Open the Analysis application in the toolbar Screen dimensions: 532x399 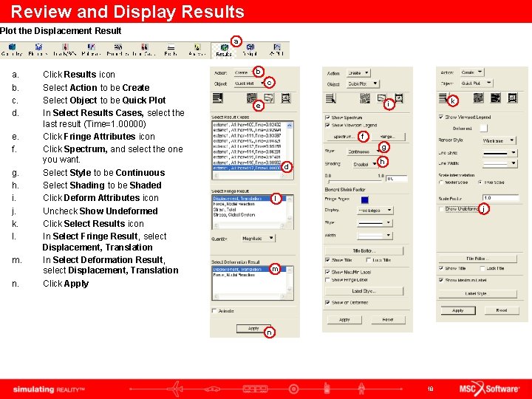(x=197, y=50)
